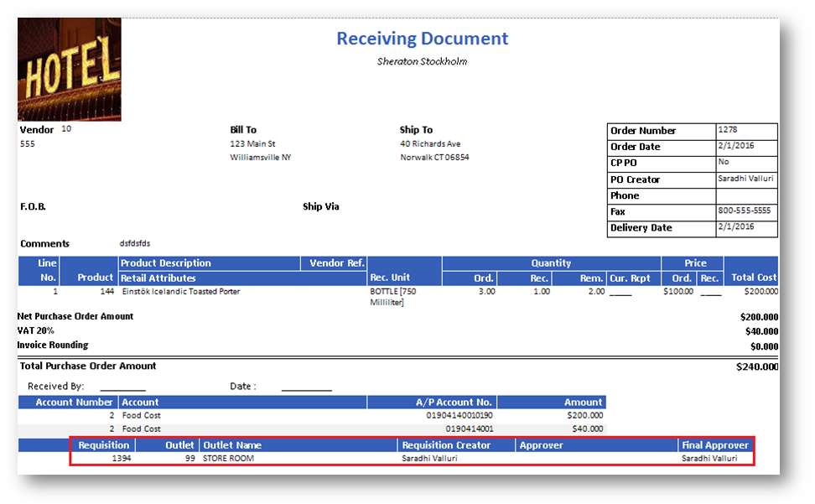
Task: Select the STORE ROOM outlet name
Action: (x=228, y=459)
